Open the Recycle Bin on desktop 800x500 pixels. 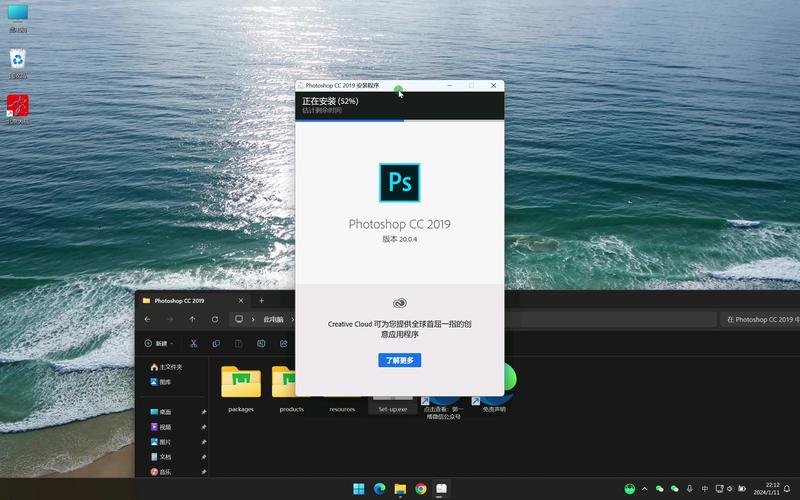pos(18,62)
